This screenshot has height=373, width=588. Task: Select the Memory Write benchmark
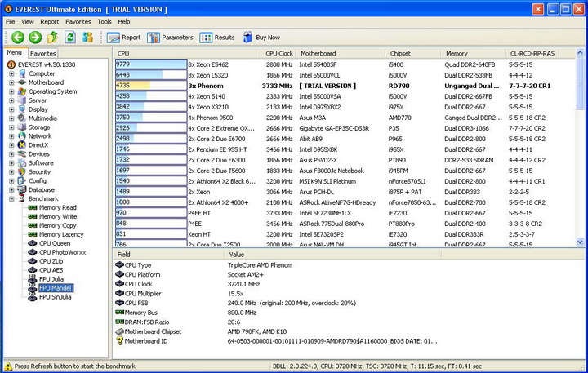point(58,216)
